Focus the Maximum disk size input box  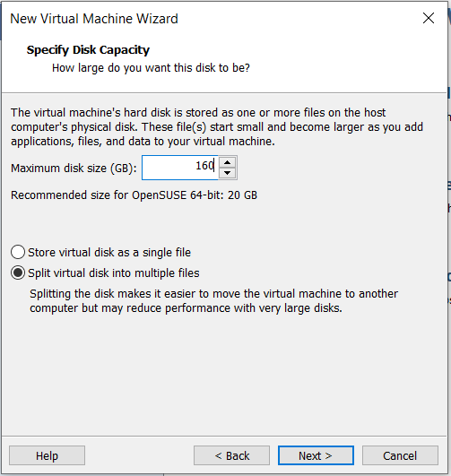(180, 168)
